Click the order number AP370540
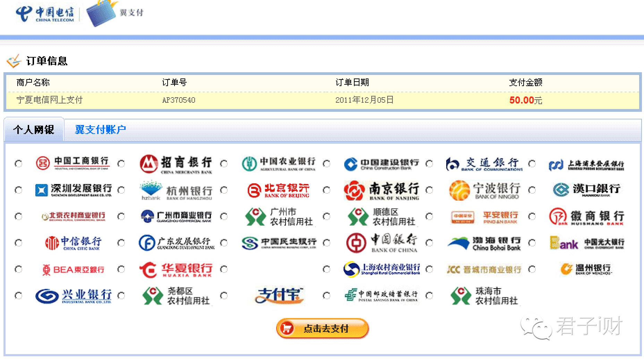Image resolution: width=644 pixels, height=359 pixels. tap(179, 100)
